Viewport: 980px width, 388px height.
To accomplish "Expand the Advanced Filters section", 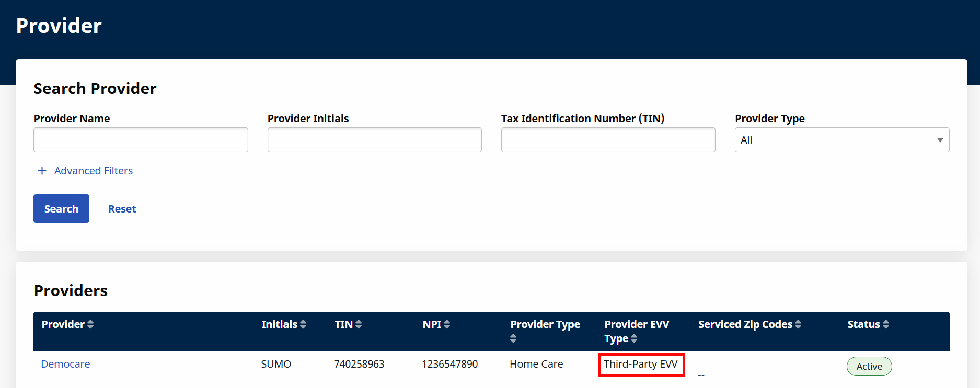I will (93, 171).
